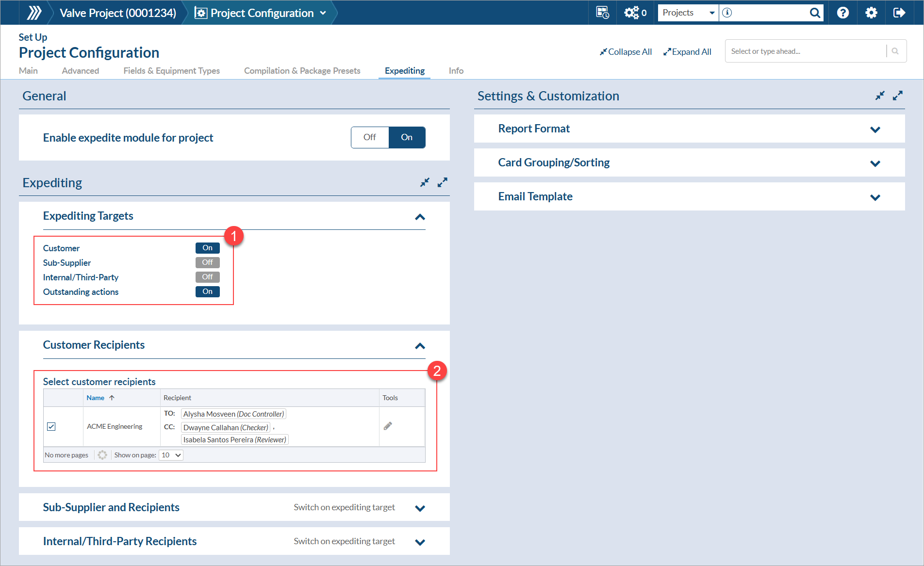
Task: Expand all panels in Settings & Customization
Action: pos(898,96)
